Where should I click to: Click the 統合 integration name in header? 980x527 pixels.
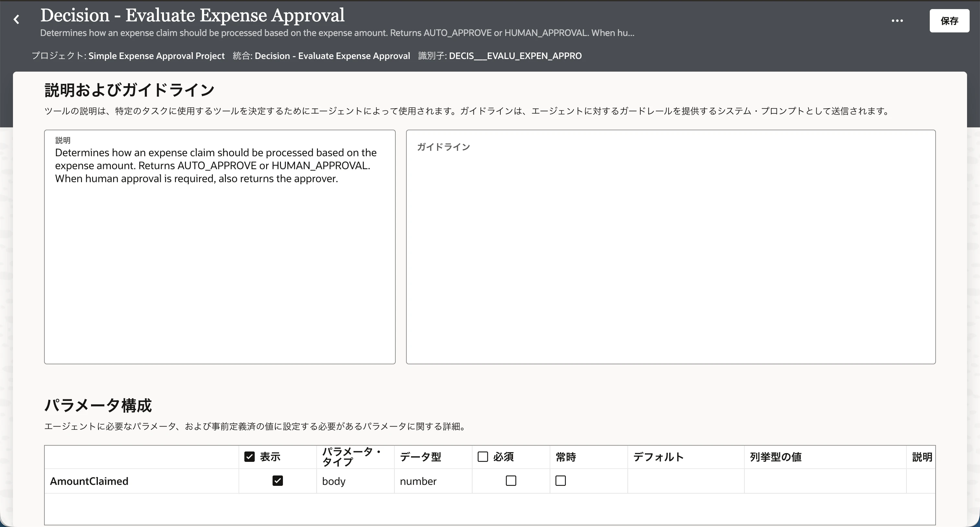click(x=332, y=55)
